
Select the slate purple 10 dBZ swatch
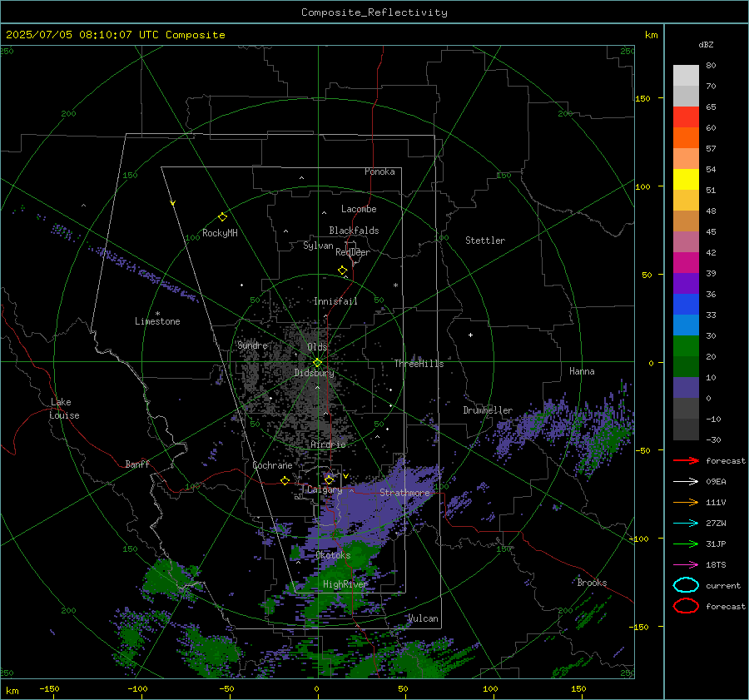click(x=686, y=388)
